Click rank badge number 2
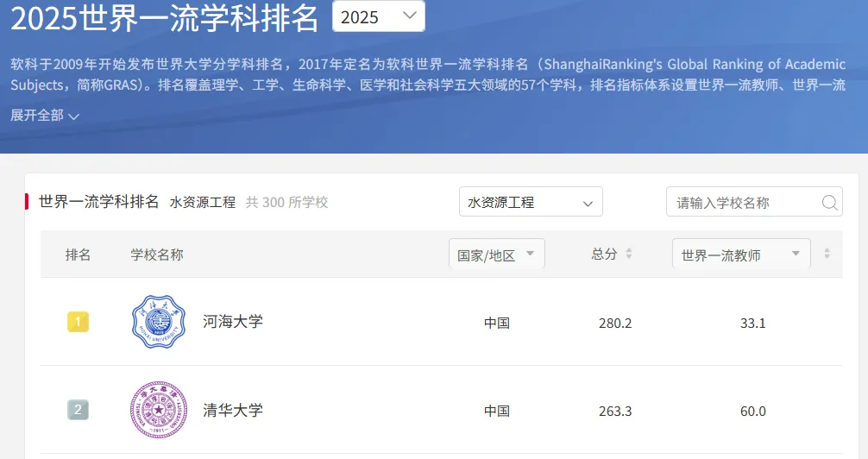Screen dimensions: 868x459 tap(78, 410)
